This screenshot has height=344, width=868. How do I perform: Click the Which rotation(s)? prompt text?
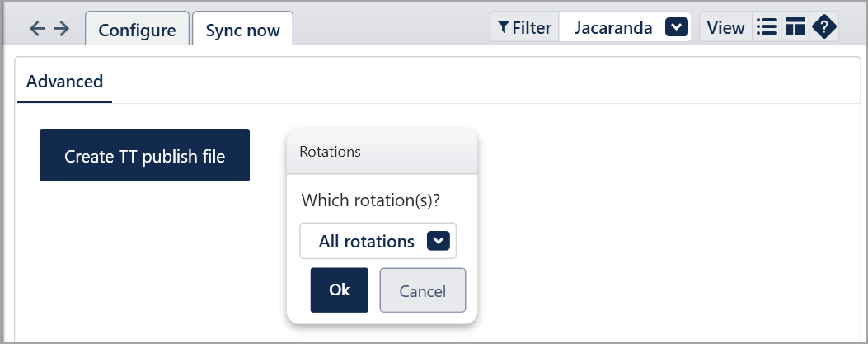pyautogui.click(x=370, y=200)
